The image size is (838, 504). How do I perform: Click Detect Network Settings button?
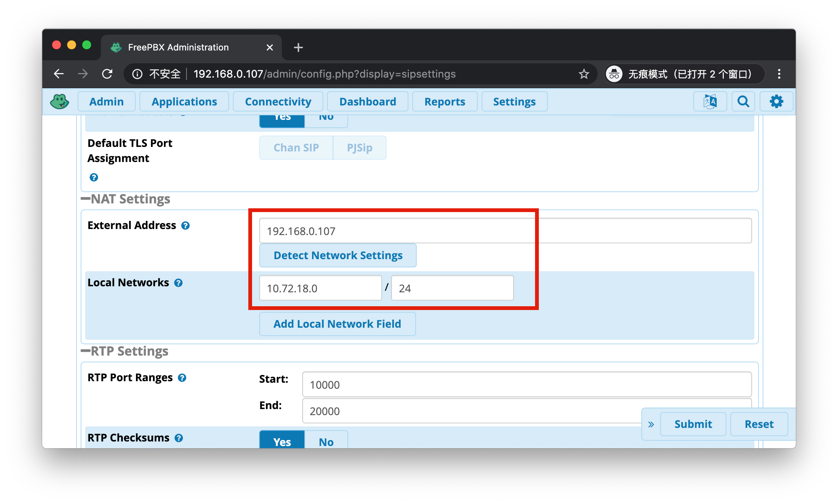tap(337, 256)
